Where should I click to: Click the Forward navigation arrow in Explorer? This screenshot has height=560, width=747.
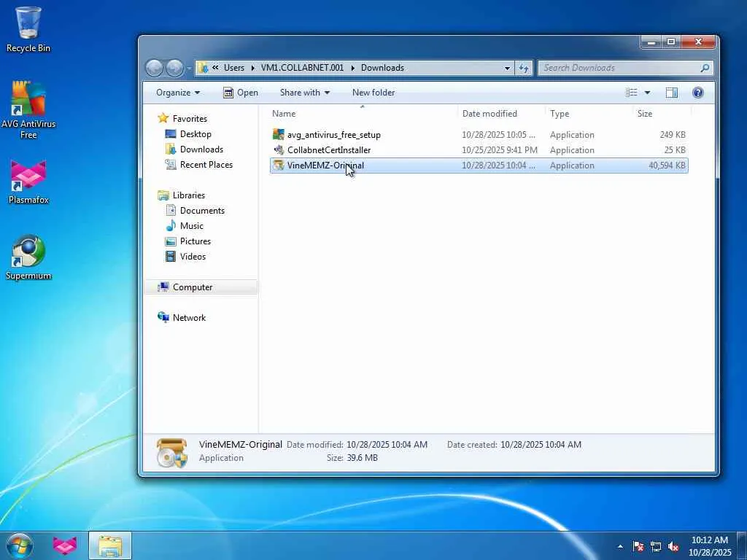(x=175, y=68)
